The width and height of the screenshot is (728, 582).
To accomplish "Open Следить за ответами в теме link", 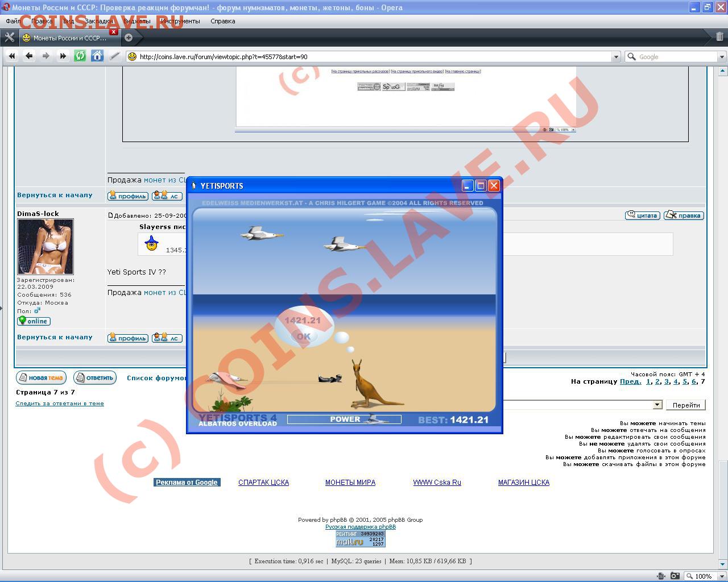I will coord(60,404).
